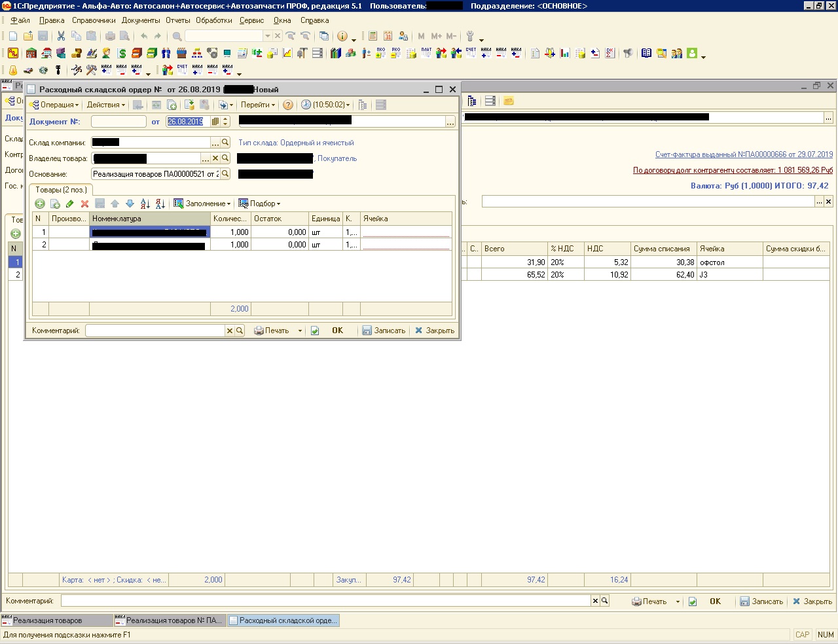Select the Товары (2 поз.) tab
The height and width of the screenshot is (644, 838).
61,190
